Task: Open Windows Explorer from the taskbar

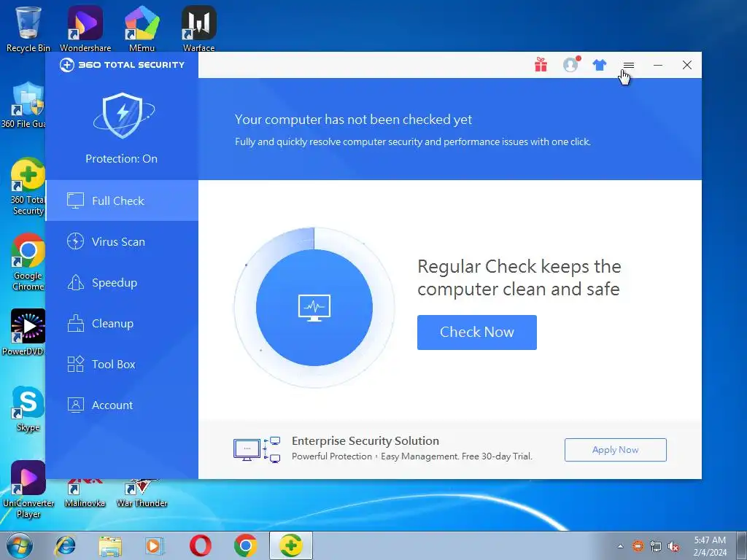Action: [110, 546]
